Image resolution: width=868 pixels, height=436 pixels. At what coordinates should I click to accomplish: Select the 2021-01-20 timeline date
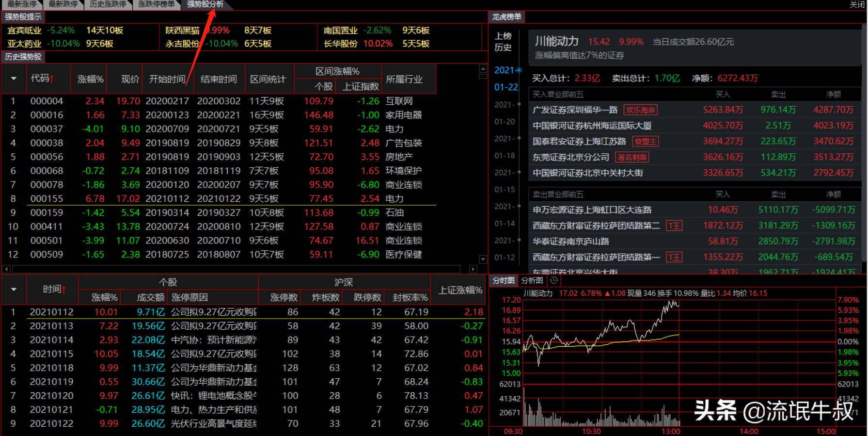[505, 113]
